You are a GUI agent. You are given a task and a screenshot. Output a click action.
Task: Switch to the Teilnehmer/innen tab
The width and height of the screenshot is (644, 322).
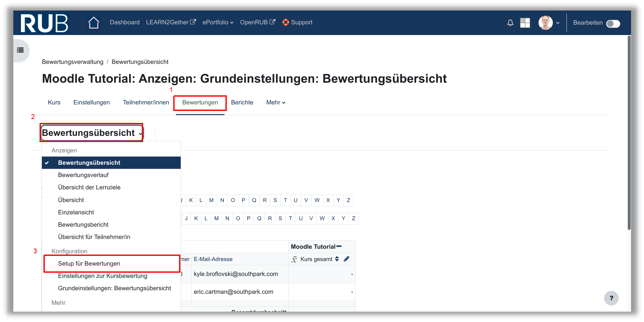[x=146, y=102]
